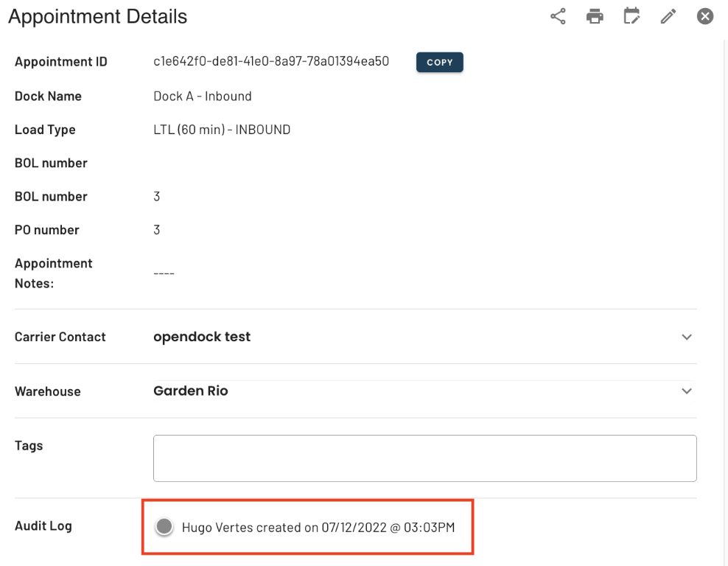This screenshot has width=728, height=566.
Task: Click the 'Carrier Contact' label
Action: pyautogui.click(x=60, y=337)
